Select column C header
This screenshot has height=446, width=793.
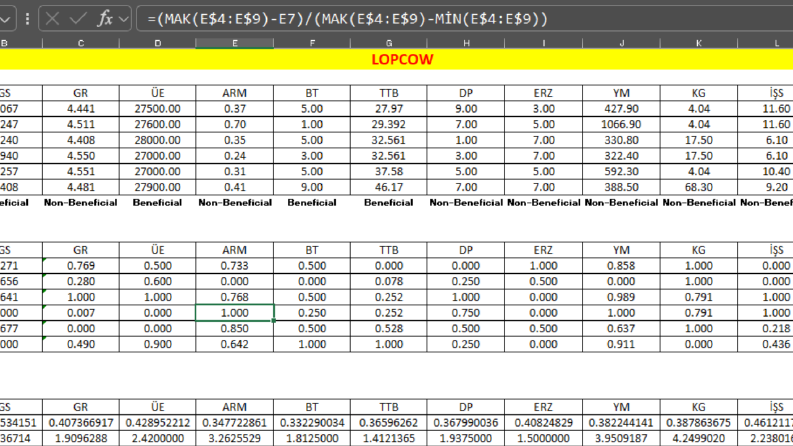pos(81,43)
